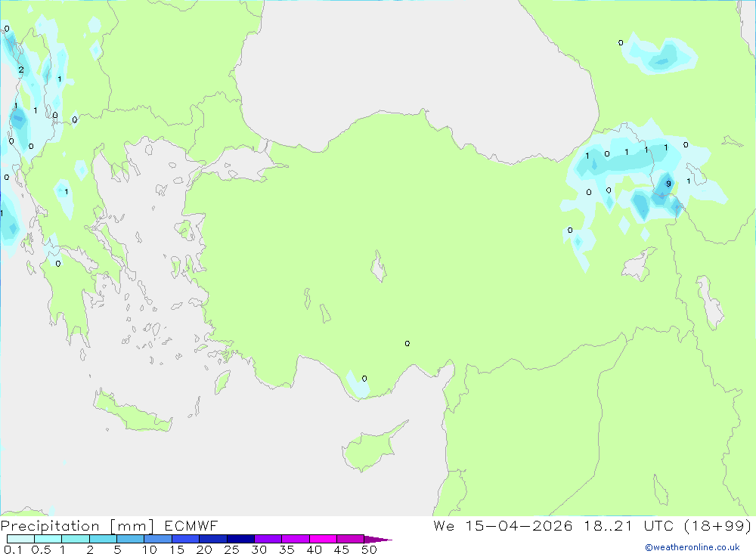The height and width of the screenshot is (554, 756).
Task: Click the 25–30 mm navy swatch
Action: click(240, 539)
